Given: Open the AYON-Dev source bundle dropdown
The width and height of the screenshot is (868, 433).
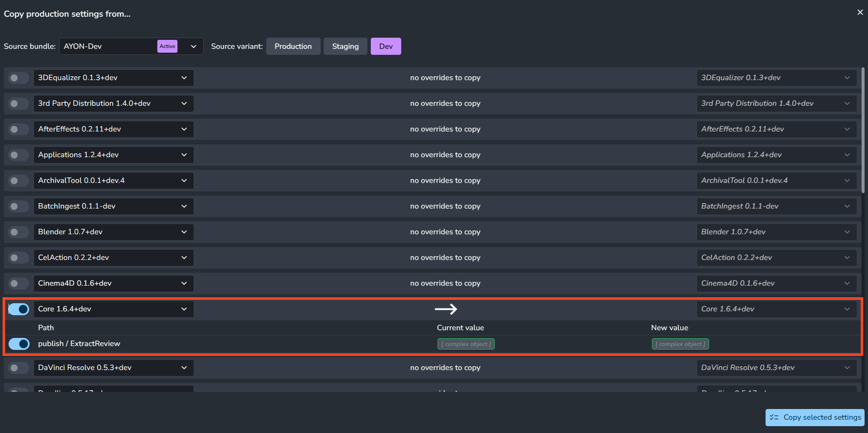Looking at the screenshot, I should (131, 46).
